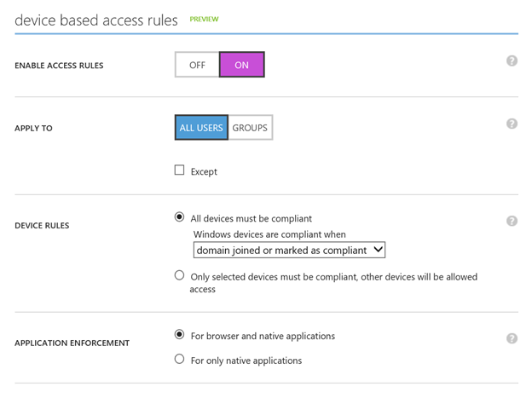The height and width of the screenshot is (398, 532).
Task: Check the Except checkbox
Action: 180,170
